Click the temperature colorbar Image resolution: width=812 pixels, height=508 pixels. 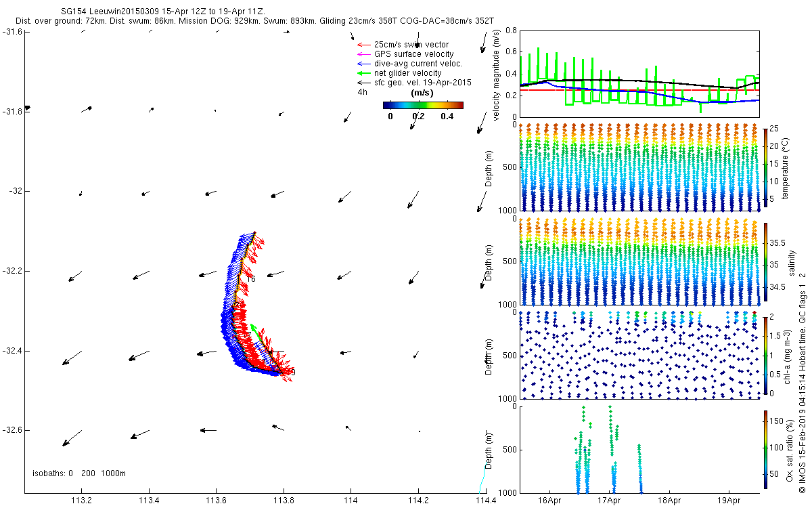click(766, 168)
